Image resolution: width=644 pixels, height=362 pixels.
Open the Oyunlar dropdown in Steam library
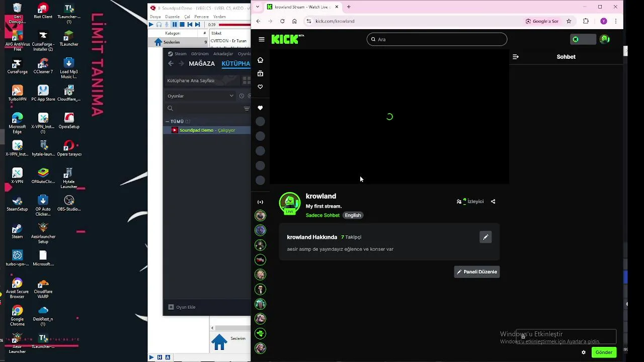tap(201, 96)
